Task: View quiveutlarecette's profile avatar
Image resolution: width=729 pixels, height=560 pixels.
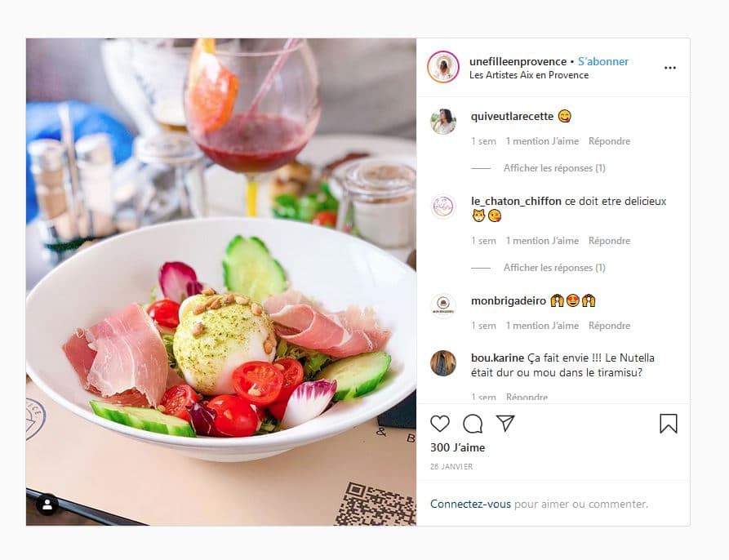Action: pyautogui.click(x=443, y=122)
